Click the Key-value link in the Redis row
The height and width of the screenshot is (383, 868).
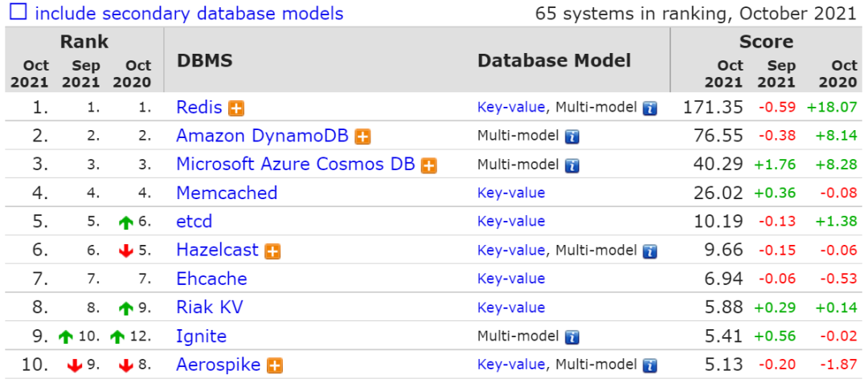tap(511, 108)
